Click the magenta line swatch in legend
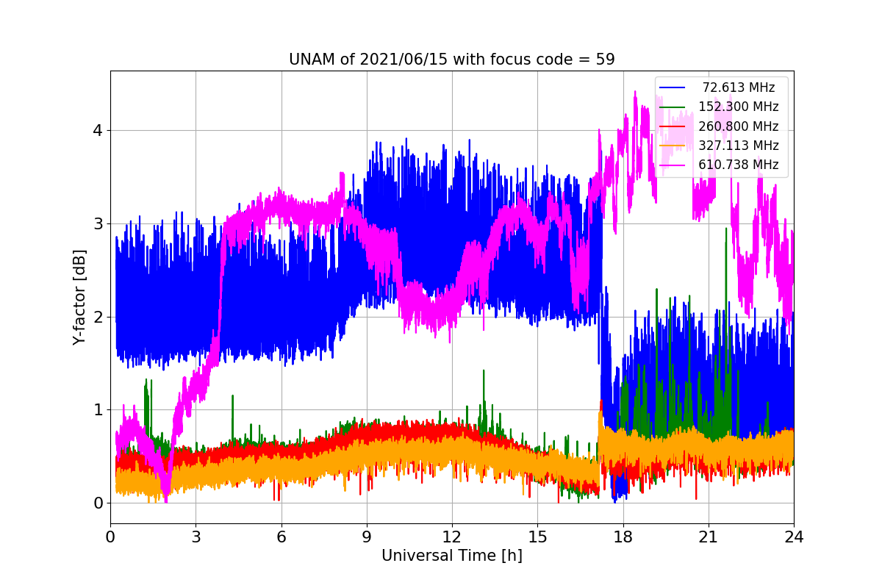This screenshot has width=882, height=588. (673, 165)
